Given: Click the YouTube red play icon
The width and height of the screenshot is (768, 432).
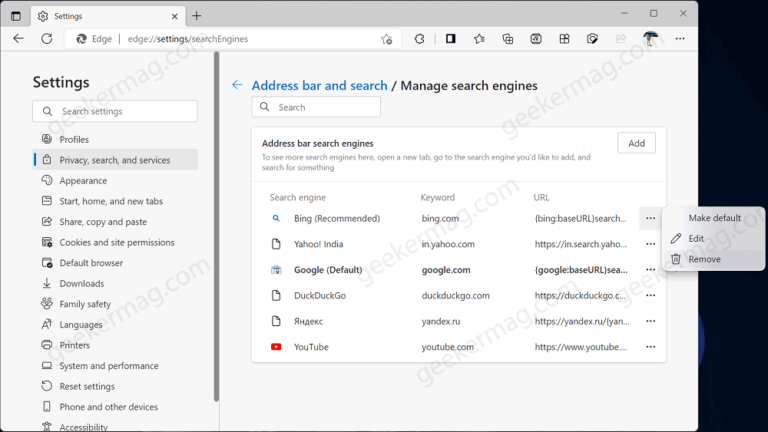Looking at the screenshot, I should pos(276,347).
